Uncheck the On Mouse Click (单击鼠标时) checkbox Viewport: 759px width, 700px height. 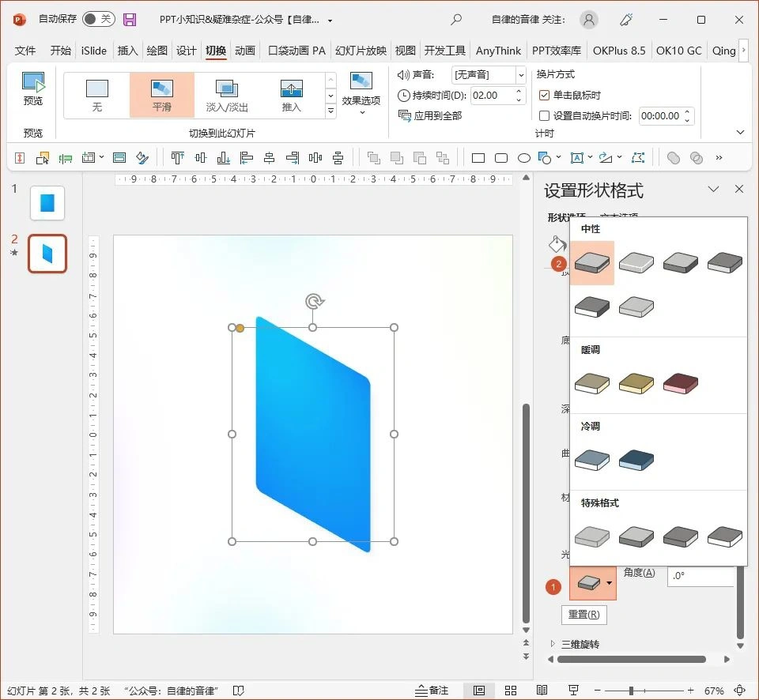click(544, 95)
